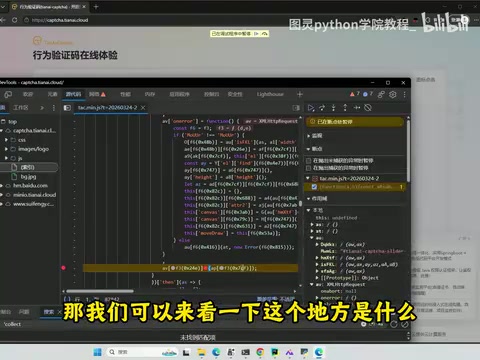Deactivate all breakpoints icon
This screenshot has height=360, width=480.
[x=368, y=108]
